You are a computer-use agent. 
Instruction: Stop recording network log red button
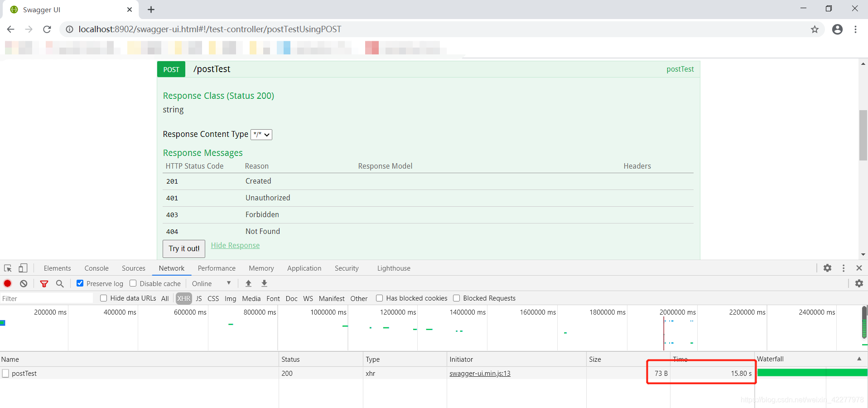click(8, 283)
